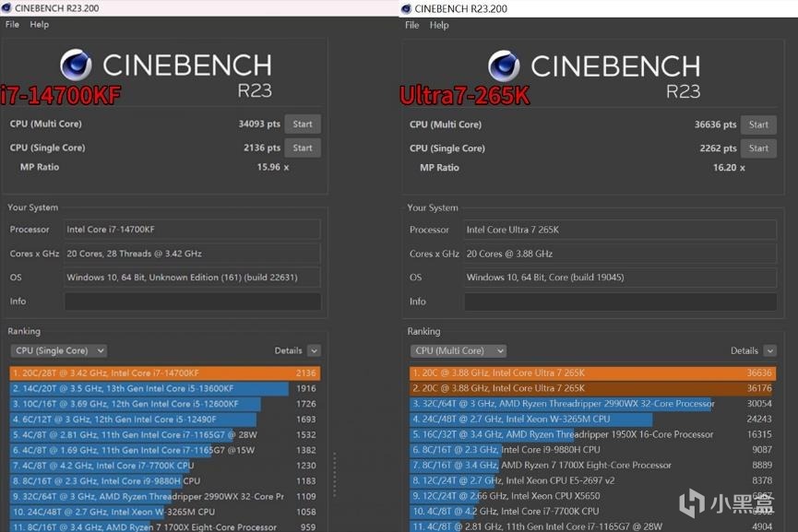
Task: Start Single Core test in left window
Action: pyautogui.click(x=303, y=148)
